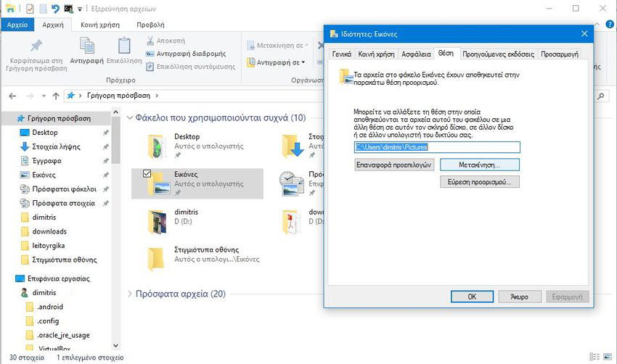Open the Αντιγραφή σε dropdown
This screenshot has height=364, width=617.
280,62
